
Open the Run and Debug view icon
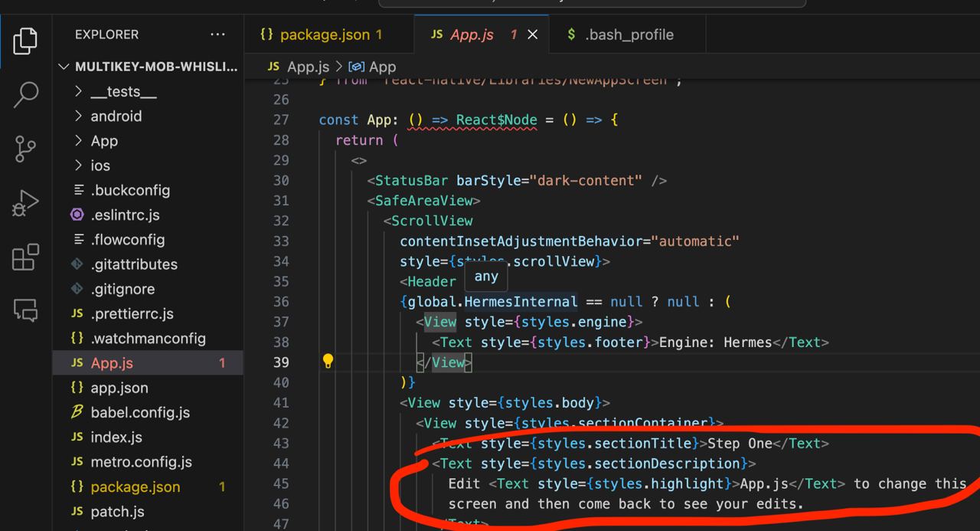(x=25, y=203)
